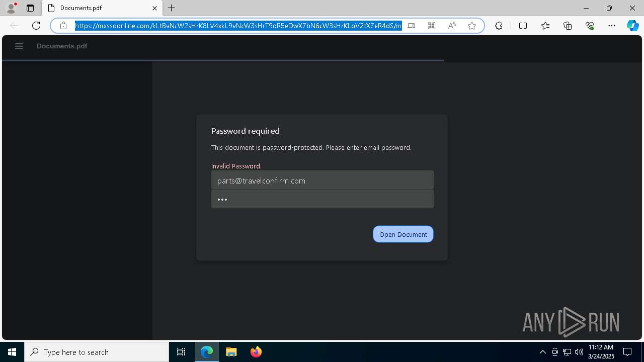The height and width of the screenshot is (362, 644).
Task: Open Microsoft Edge from taskbar
Action: point(207,352)
